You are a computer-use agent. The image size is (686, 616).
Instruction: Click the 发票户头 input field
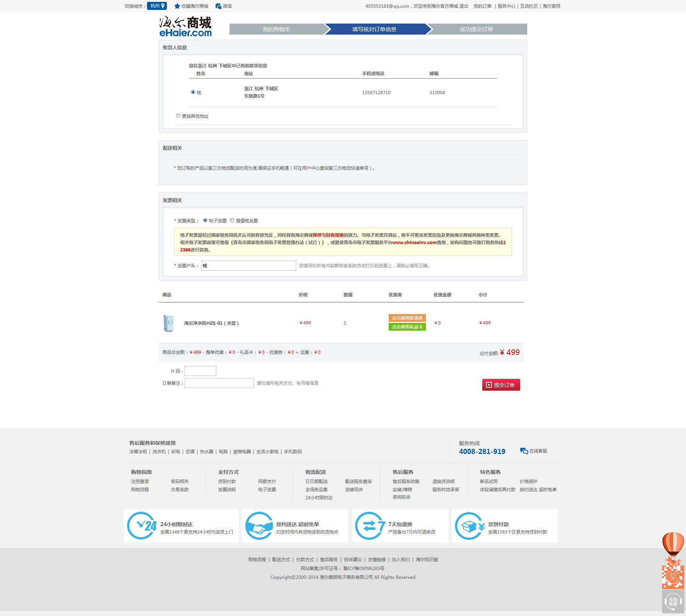[x=249, y=265]
